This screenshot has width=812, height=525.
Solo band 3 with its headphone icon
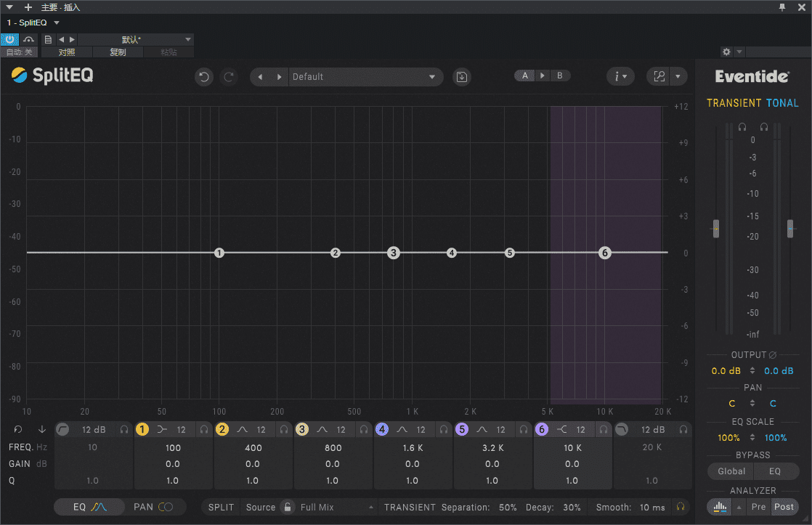(x=364, y=429)
